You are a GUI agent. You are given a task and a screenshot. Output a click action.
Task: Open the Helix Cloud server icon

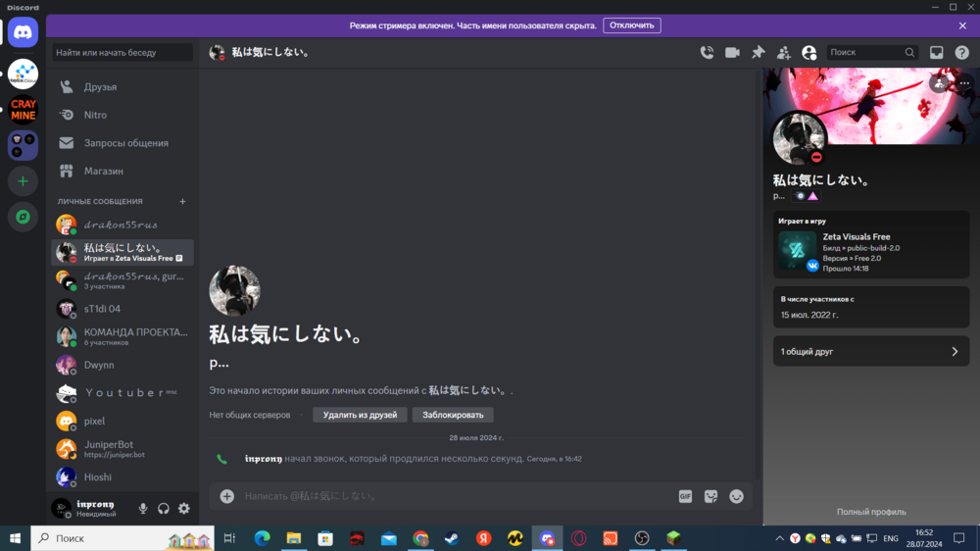coord(24,74)
